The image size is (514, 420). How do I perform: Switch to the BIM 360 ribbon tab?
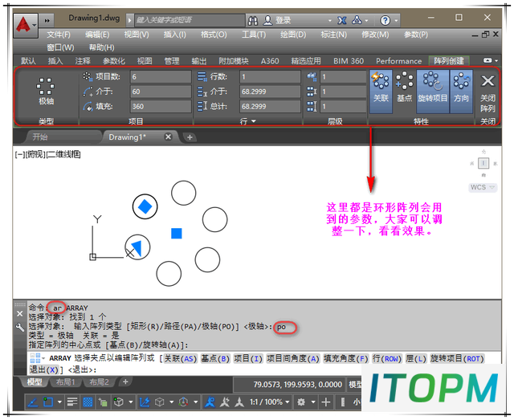(349, 61)
